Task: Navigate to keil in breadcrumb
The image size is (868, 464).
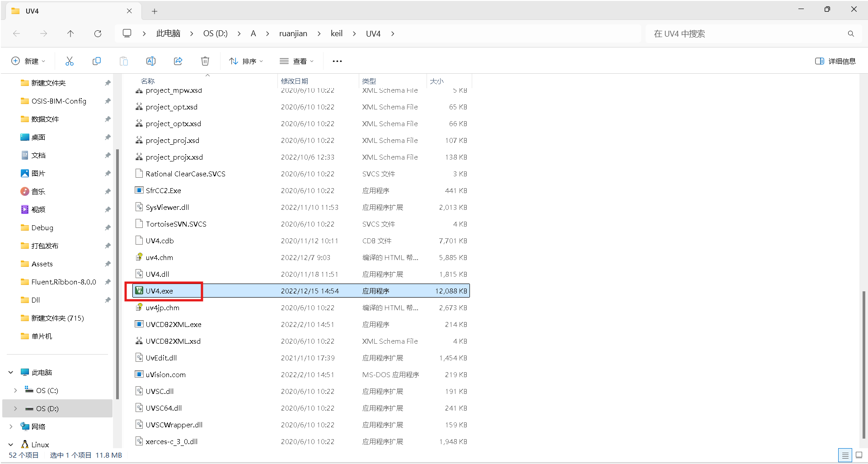Action: [337, 33]
